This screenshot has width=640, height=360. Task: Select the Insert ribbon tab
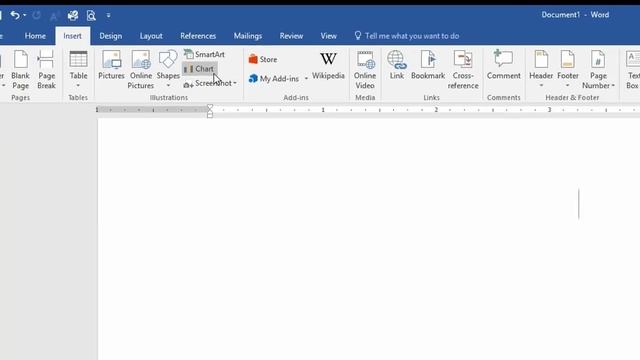(72, 36)
